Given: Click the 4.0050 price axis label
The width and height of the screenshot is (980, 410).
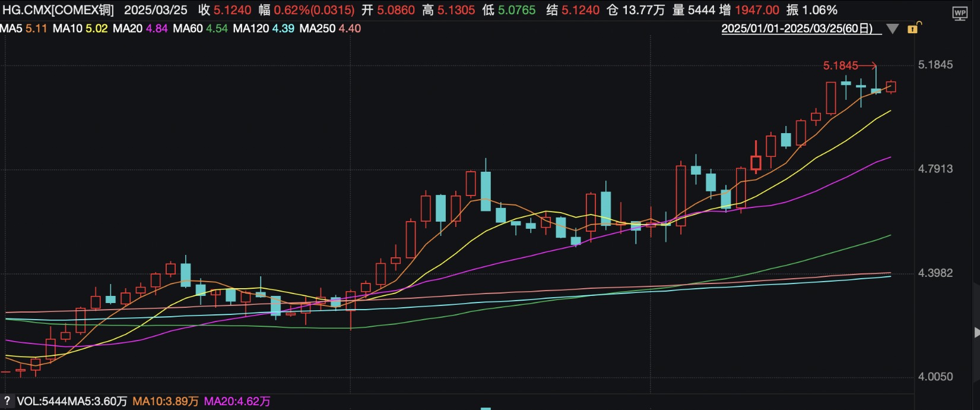Looking at the screenshot, I should [935, 377].
